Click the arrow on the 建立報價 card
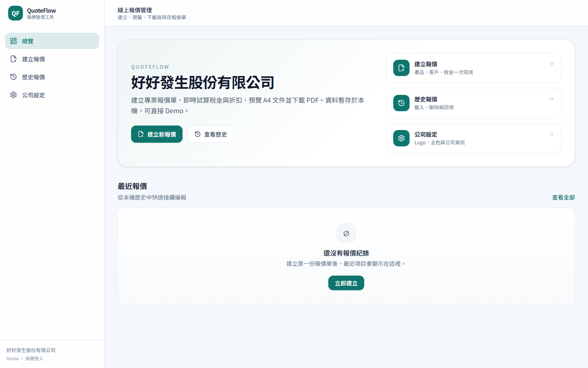The width and height of the screenshot is (588, 368). [x=551, y=64]
